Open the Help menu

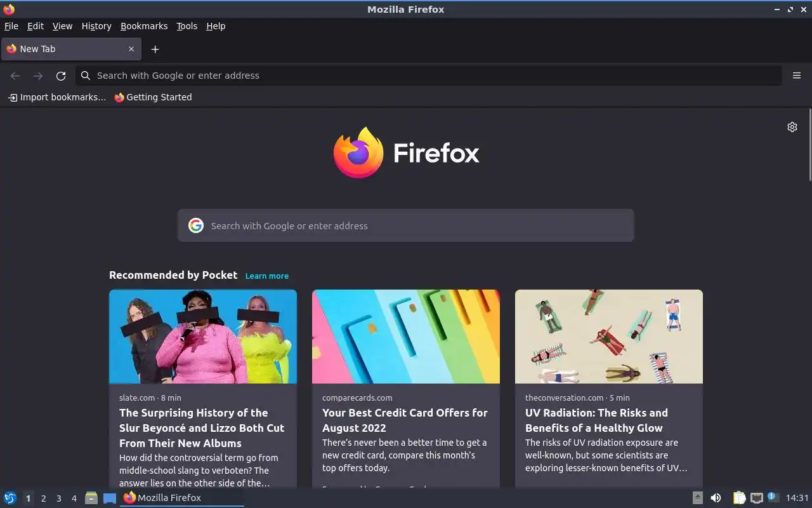point(216,26)
